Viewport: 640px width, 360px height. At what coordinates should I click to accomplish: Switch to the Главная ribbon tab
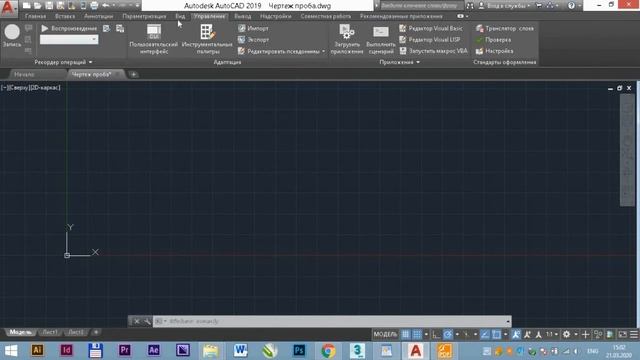point(36,16)
